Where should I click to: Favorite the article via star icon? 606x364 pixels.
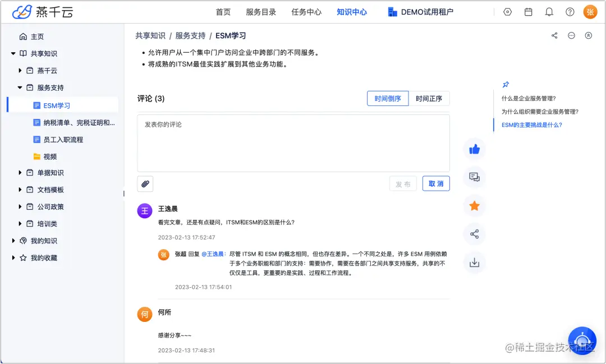(x=474, y=206)
